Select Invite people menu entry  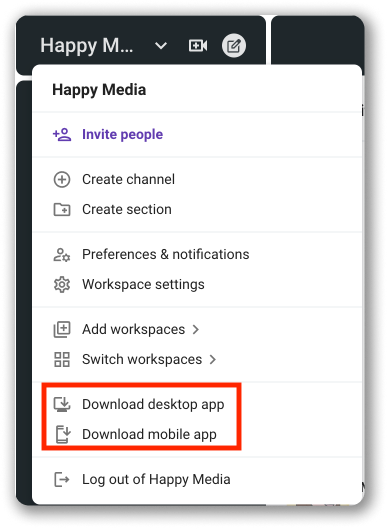(x=122, y=134)
